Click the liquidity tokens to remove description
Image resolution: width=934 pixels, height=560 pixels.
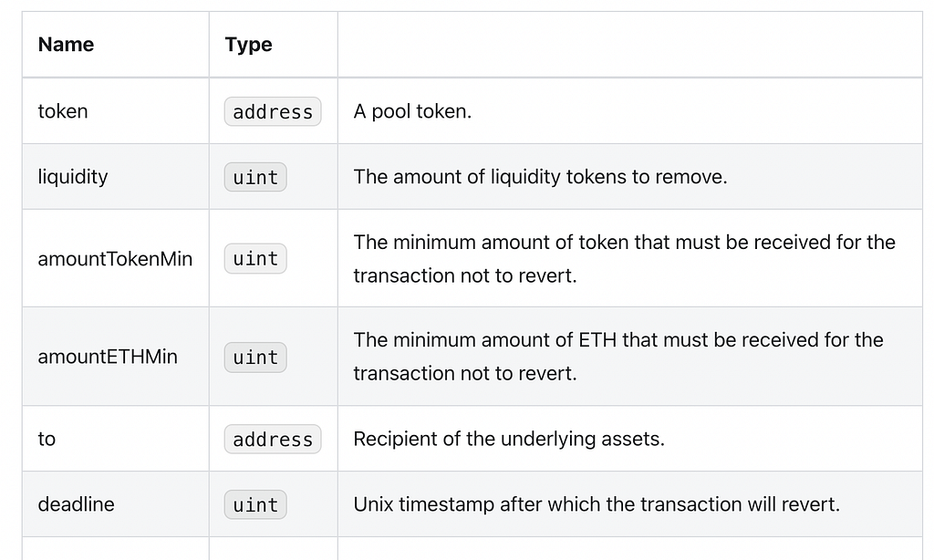(540, 177)
